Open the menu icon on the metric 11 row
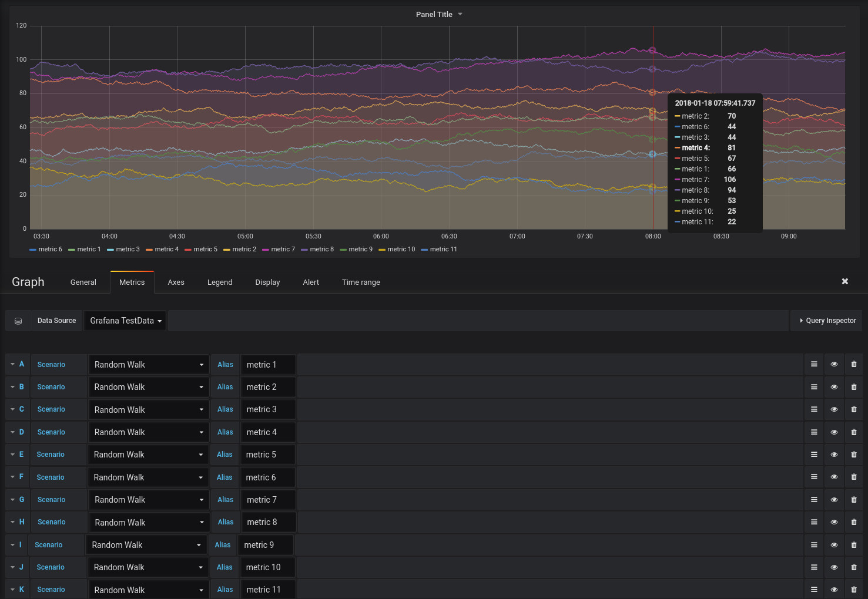This screenshot has height=599, width=868. click(x=813, y=589)
